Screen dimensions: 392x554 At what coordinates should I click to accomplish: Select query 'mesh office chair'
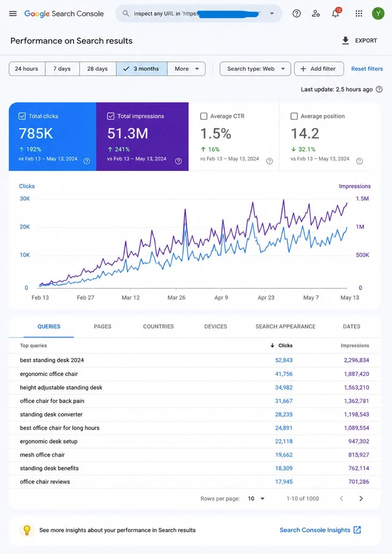[43, 455]
